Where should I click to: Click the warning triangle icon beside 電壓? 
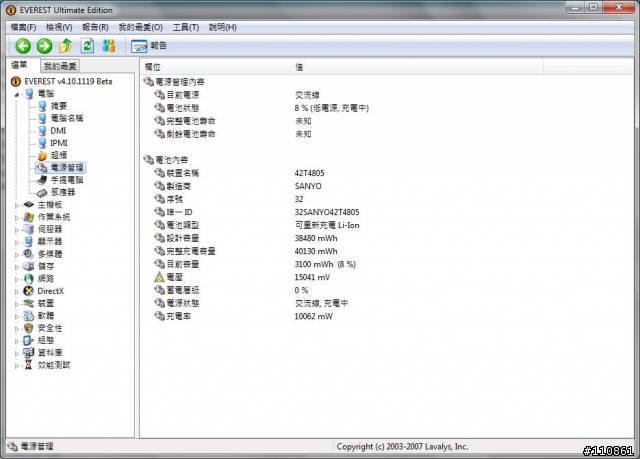coord(159,277)
